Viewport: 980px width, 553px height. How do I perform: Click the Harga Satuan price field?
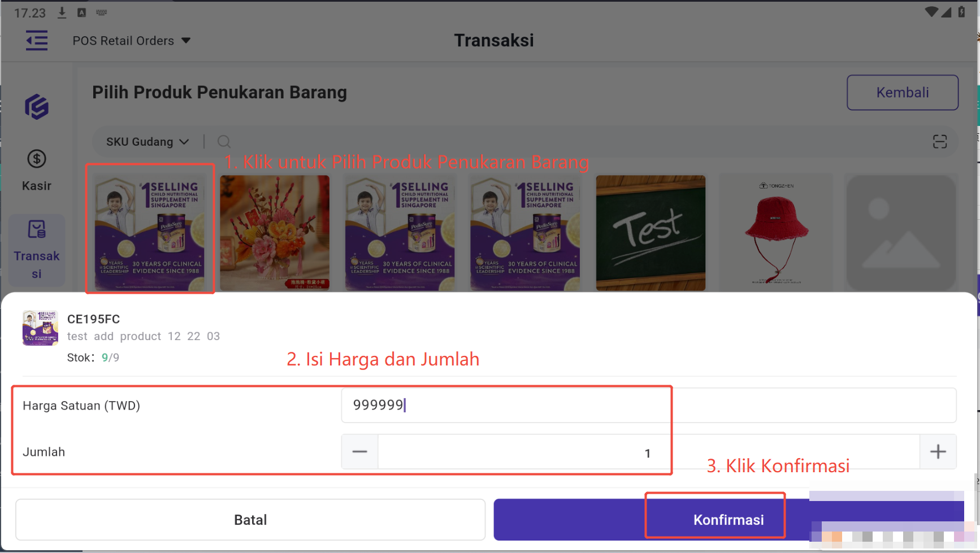tap(648, 405)
